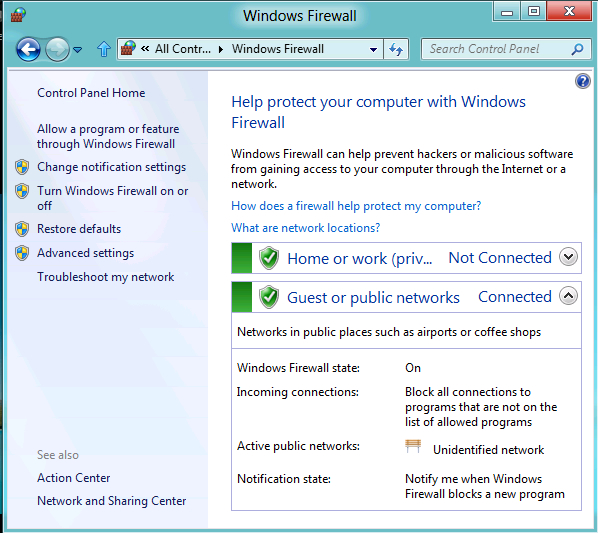598x533 pixels.
Task: Open Help via the question mark icon
Action: (583, 81)
